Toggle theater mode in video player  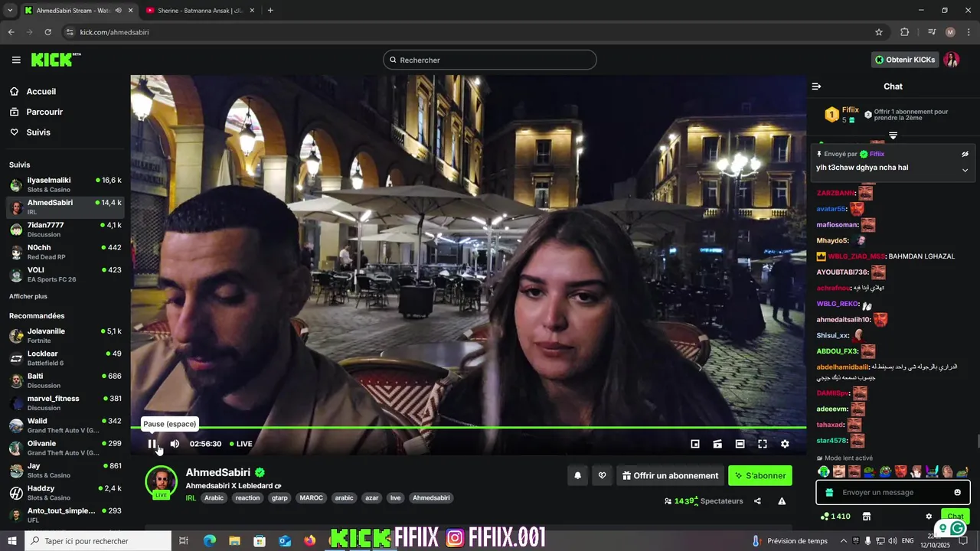point(740,444)
